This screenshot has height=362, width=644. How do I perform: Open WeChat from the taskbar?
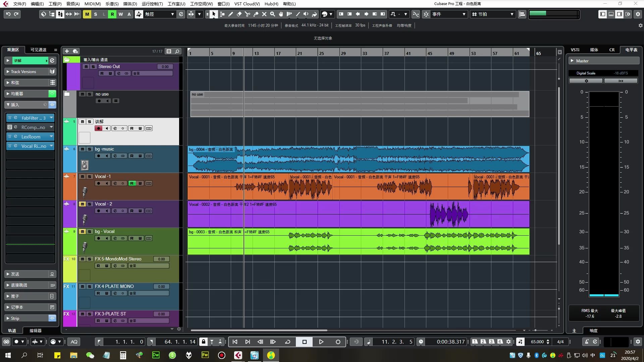click(x=90, y=355)
